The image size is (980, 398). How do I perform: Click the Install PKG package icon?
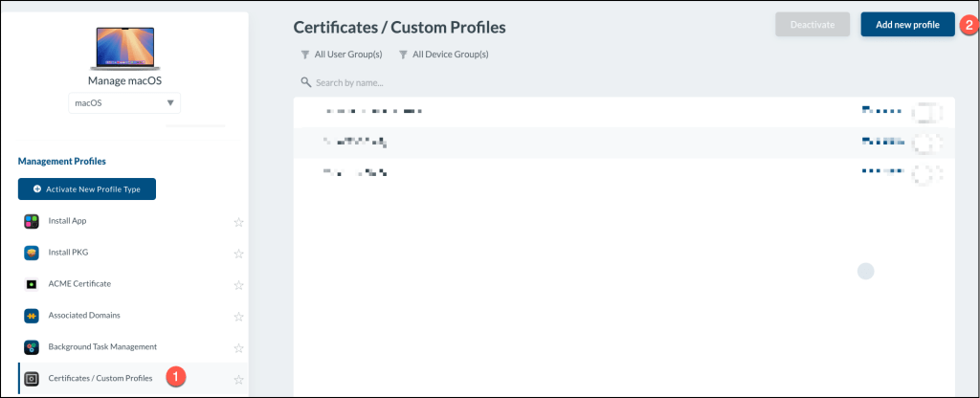[31, 253]
